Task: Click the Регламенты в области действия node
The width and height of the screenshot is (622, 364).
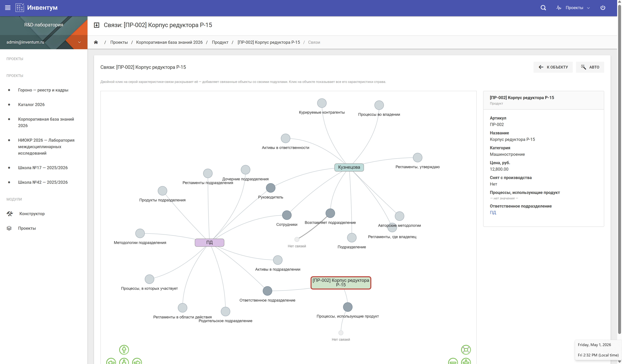Action: (182, 308)
